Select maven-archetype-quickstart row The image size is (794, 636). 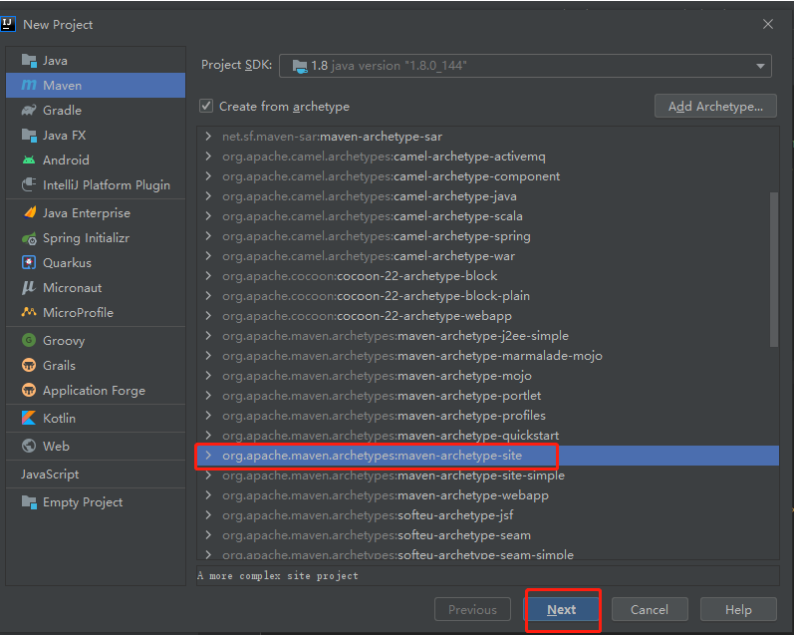(488, 435)
